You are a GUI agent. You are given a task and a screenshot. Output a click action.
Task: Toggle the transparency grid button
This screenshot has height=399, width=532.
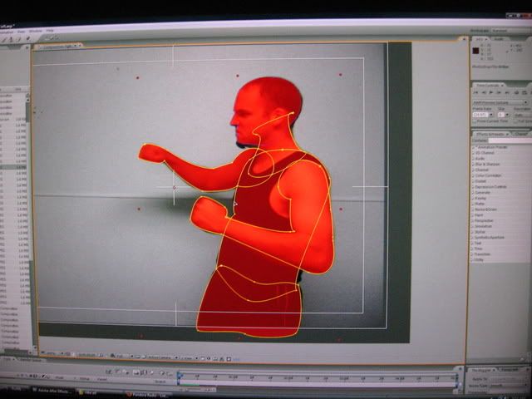coord(144,357)
